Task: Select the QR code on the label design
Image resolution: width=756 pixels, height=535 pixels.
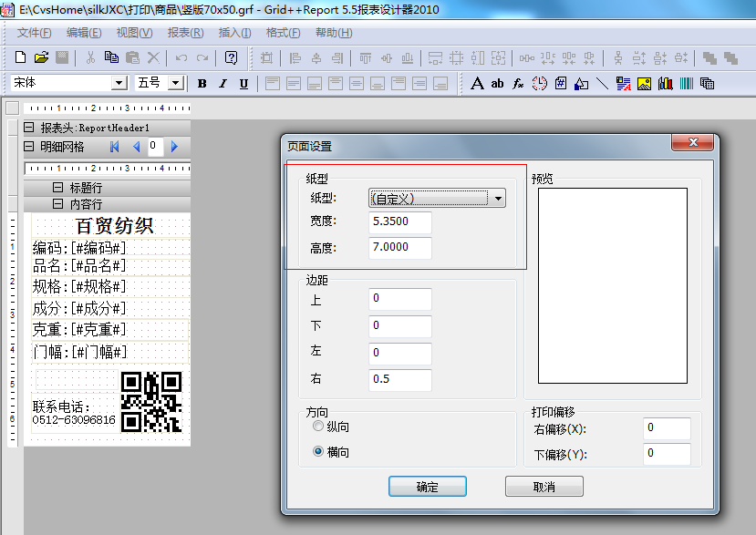Action: (x=151, y=402)
